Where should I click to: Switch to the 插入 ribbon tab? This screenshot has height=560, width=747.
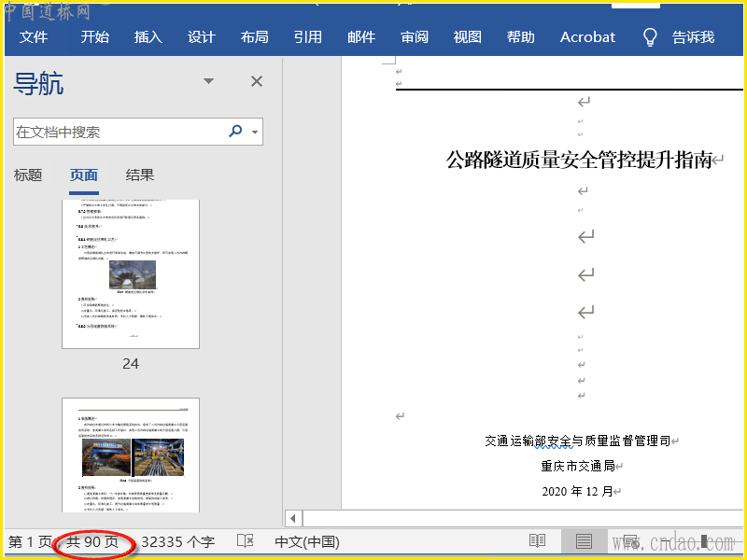148,37
